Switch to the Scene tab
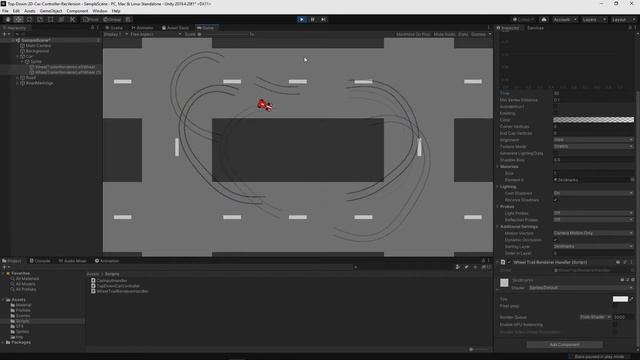The width and height of the screenshot is (640, 360). point(114,28)
